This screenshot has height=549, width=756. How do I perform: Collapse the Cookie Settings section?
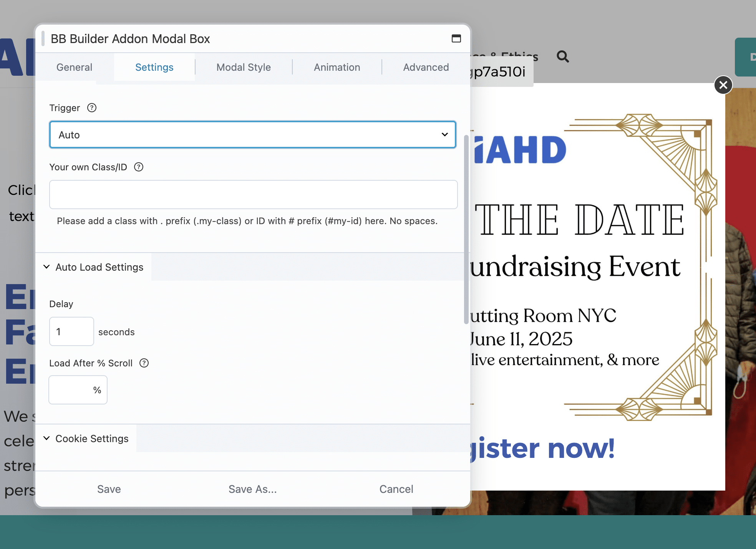coord(86,438)
